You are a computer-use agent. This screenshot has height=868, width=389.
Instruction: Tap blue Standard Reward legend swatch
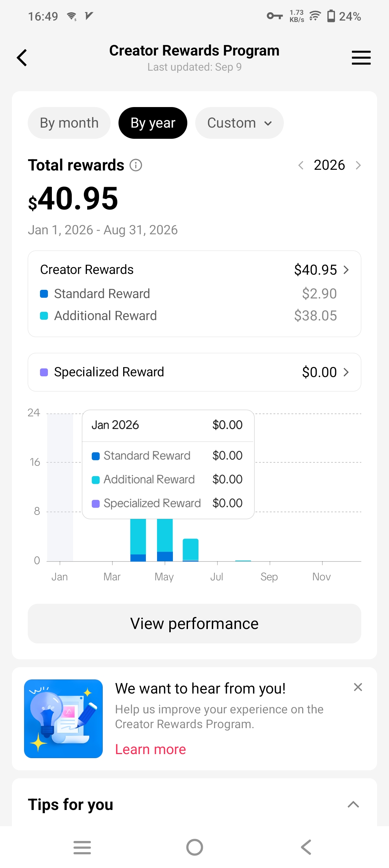pyautogui.click(x=44, y=294)
